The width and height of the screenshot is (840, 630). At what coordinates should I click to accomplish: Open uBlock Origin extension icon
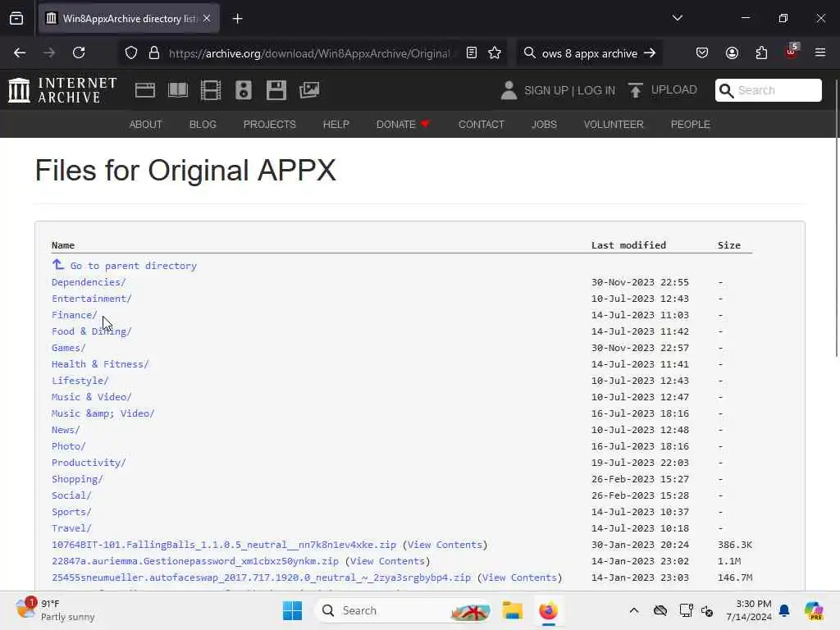point(792,52)
